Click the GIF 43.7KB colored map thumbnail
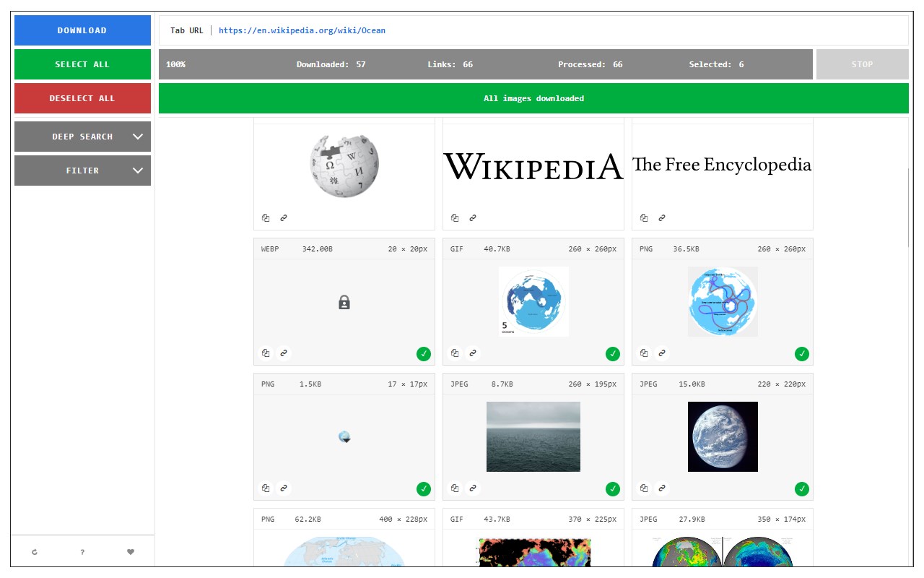 pos(533,551)
